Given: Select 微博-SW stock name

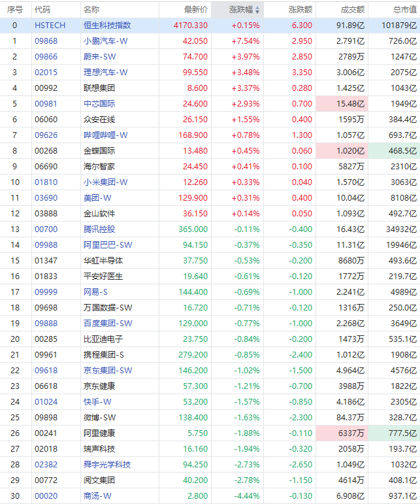Looking at the screenshot, I should [99, 418].
